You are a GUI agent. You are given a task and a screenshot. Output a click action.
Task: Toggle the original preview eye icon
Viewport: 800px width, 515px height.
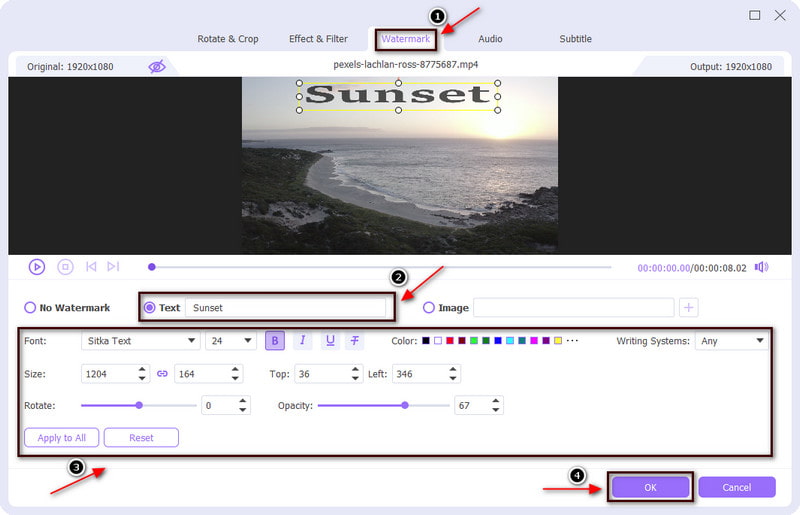click(157, 66)
